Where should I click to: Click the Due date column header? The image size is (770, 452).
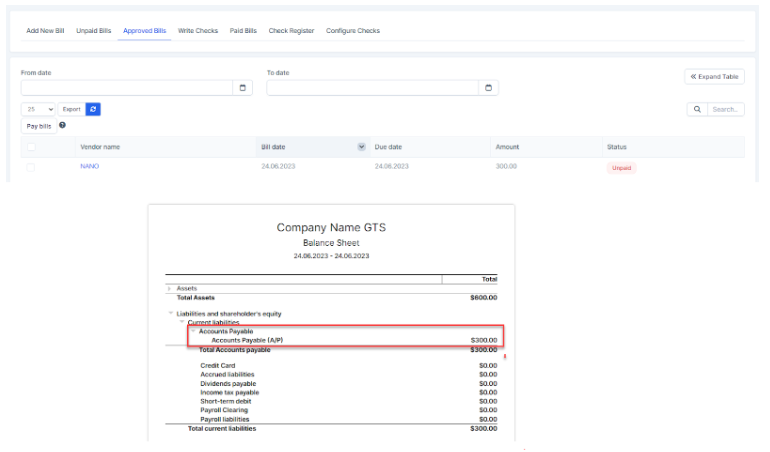[388, 147]
